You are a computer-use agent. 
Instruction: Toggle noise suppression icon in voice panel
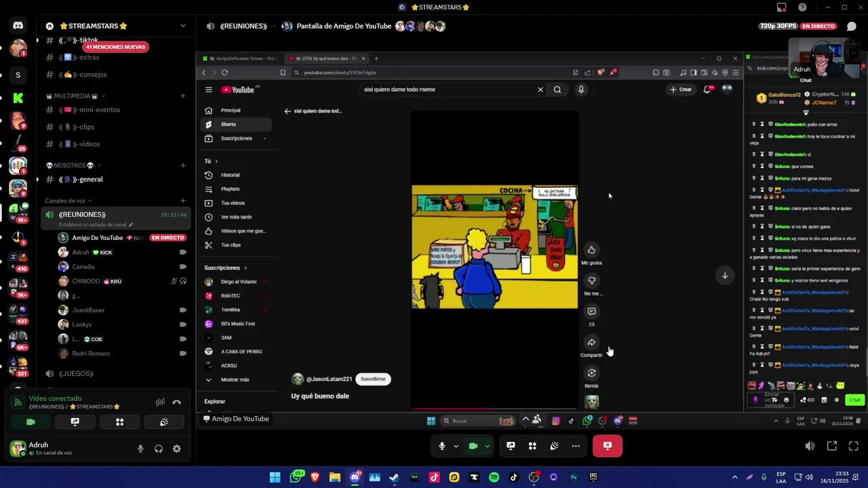[x=160, y=402]
